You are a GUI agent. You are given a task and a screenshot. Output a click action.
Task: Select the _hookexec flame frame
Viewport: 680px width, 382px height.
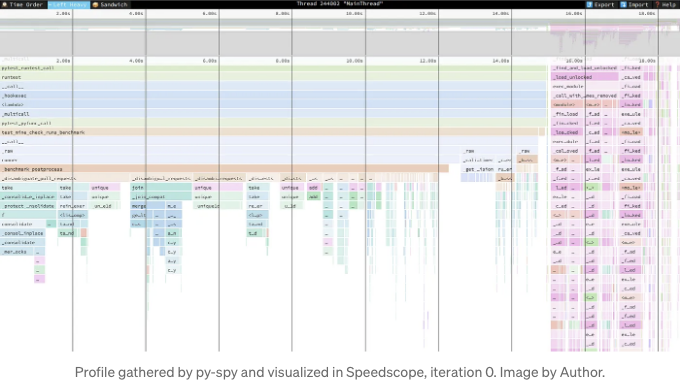point(273,95)
